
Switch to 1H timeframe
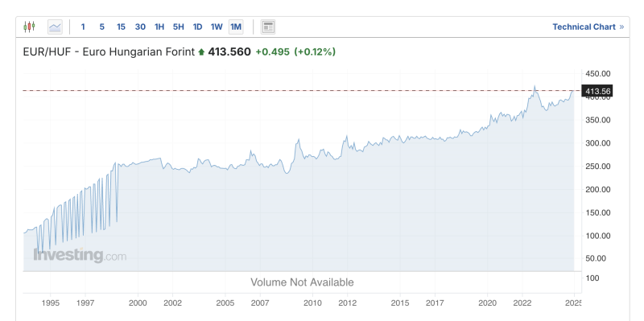click(159, 27)
